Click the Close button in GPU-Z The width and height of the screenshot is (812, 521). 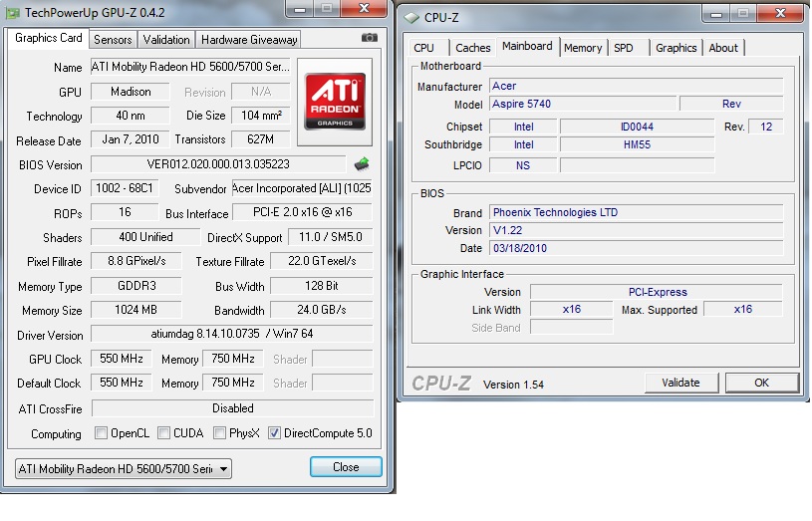[x=346, y=467]
